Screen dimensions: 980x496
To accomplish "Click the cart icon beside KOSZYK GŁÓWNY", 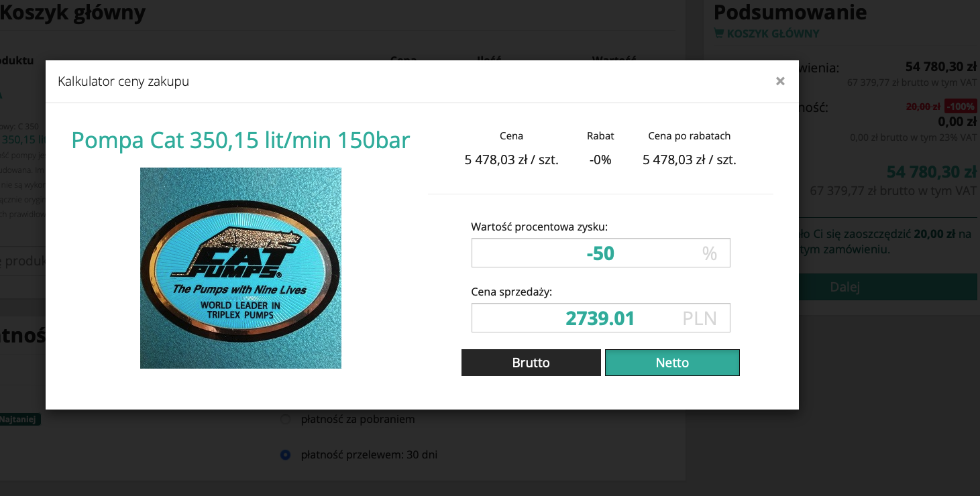I will 718,34.
